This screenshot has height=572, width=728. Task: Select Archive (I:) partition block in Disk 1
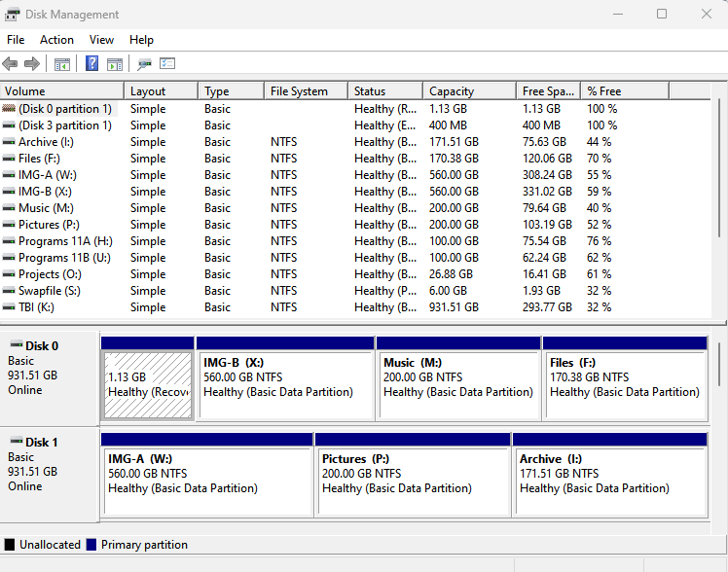[610, 482]
